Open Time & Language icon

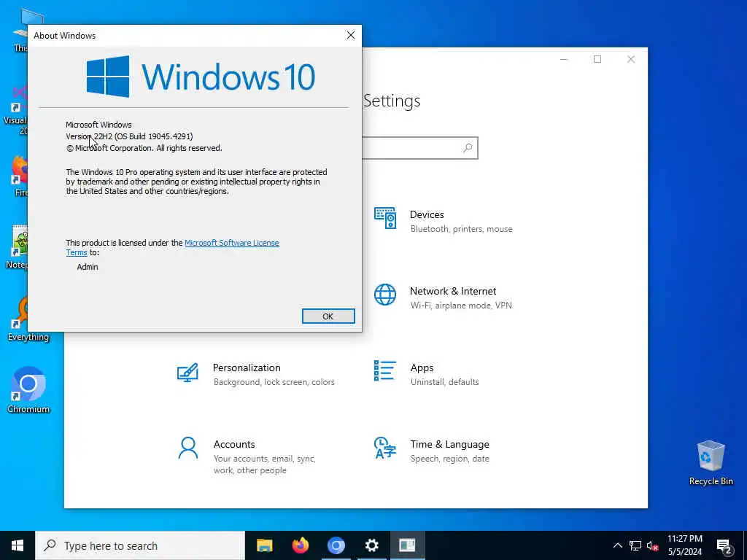coord(385,448)
